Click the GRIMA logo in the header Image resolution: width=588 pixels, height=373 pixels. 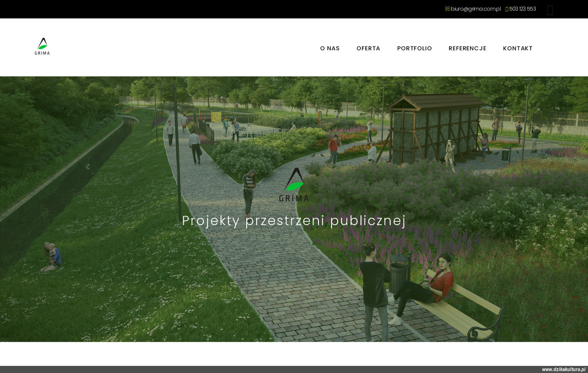click(x=42, y=46)
